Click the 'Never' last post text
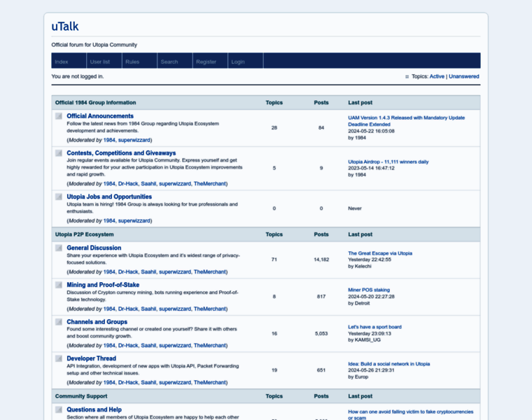Screen dimensions: 532x420 point(355,209)
